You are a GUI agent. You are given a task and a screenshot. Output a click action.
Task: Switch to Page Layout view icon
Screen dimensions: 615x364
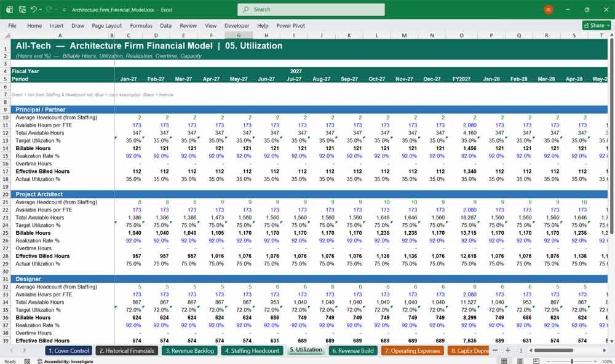click(x=520, y=362)
